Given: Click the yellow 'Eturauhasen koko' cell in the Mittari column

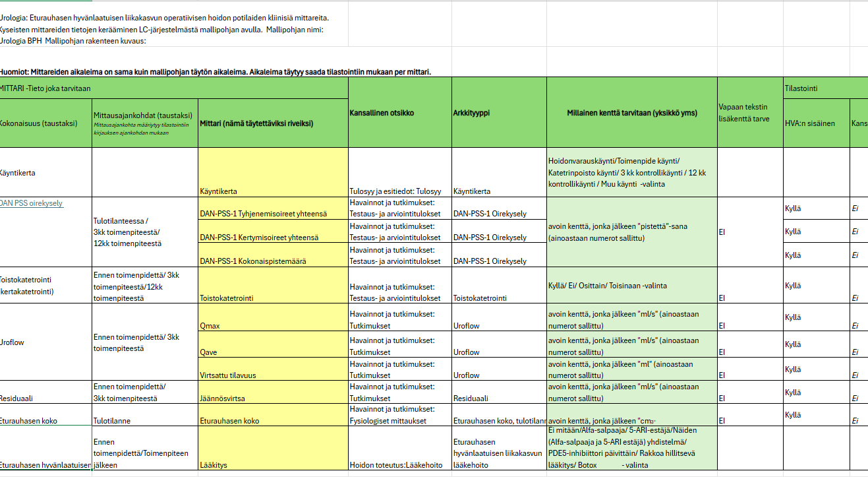Looking at the screenshot, I should coord(273,415).
